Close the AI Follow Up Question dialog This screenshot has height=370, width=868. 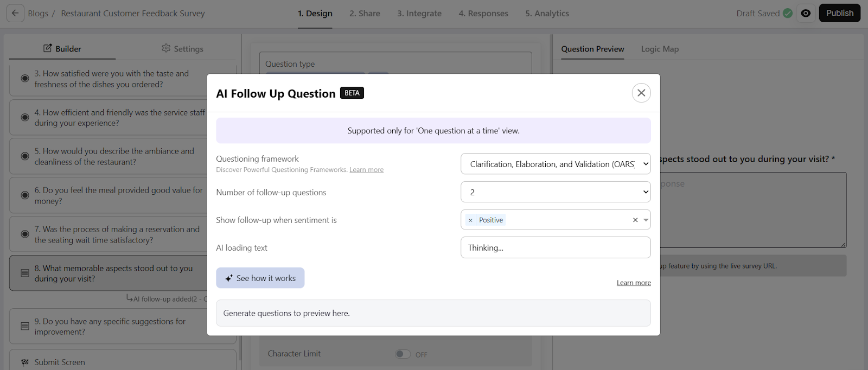click(641, 93)
